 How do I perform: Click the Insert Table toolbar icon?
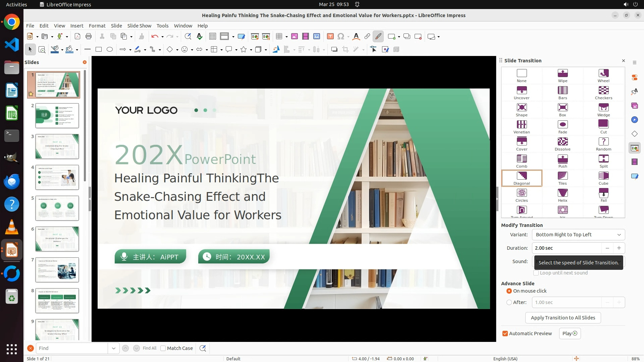279,37
